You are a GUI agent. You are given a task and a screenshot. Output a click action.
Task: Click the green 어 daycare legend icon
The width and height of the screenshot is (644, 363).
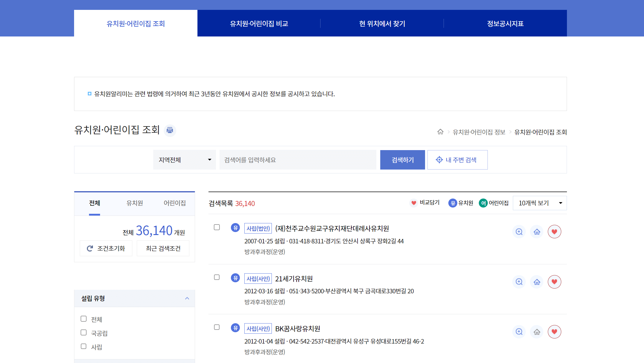tap(484, 203)
